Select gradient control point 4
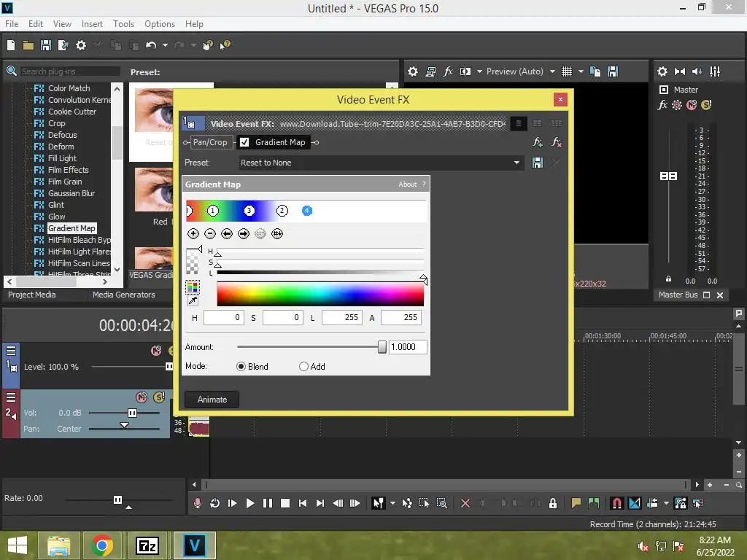 click(x=307, y=211)
